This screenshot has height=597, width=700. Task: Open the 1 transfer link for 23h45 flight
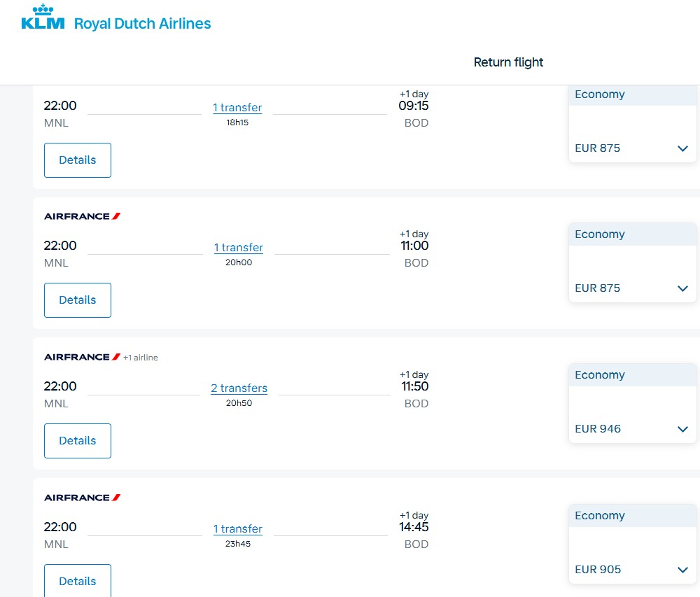(238, 529)
